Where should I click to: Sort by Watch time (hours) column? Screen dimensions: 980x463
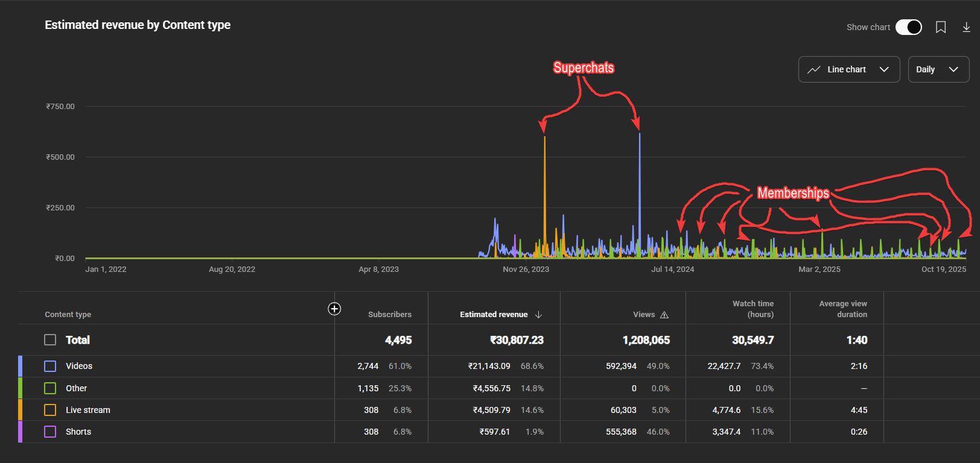coord(752,309)
